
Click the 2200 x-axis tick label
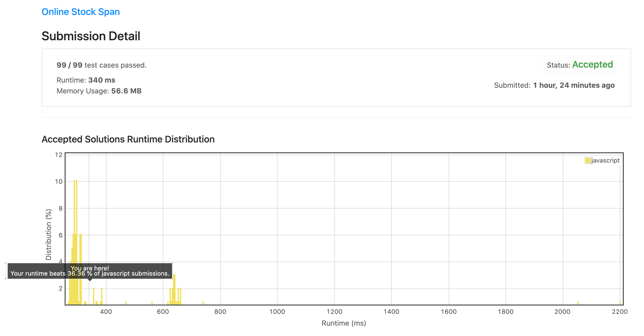[x=620, y=311]
